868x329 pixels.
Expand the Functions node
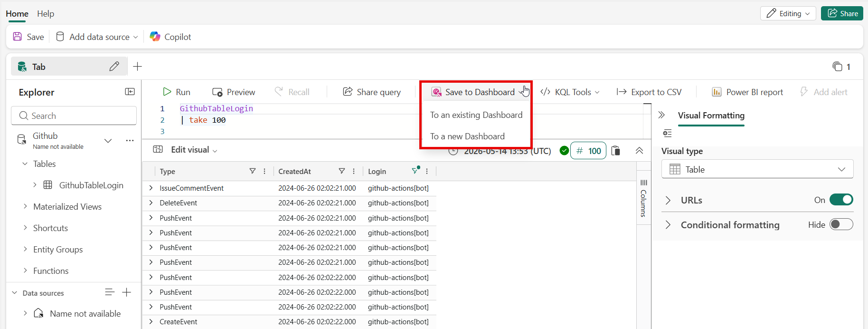(x=25, y=271)
